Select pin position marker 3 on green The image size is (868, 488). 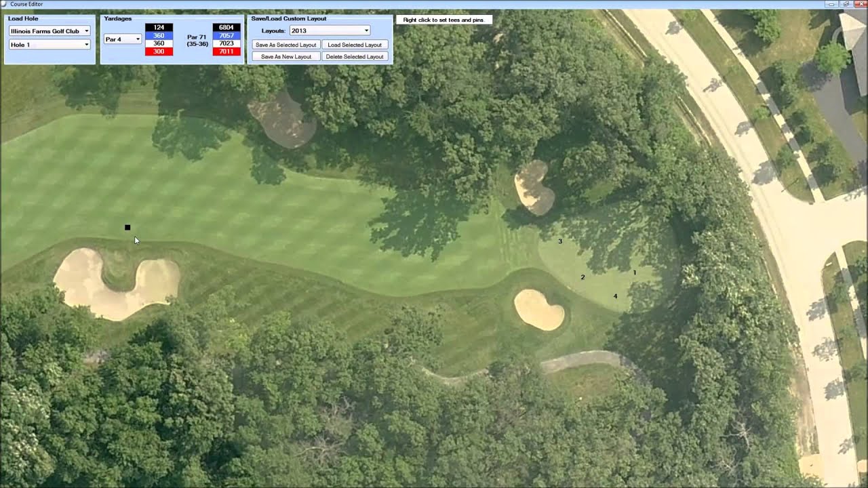point(560,241)
